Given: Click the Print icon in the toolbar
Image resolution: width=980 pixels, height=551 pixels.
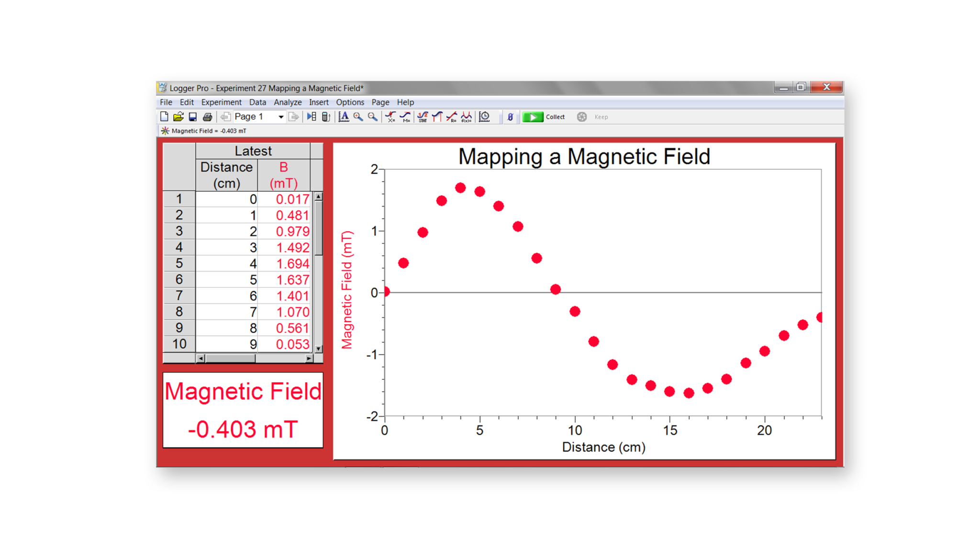Looking at the screenshot, I should [207, 117].
